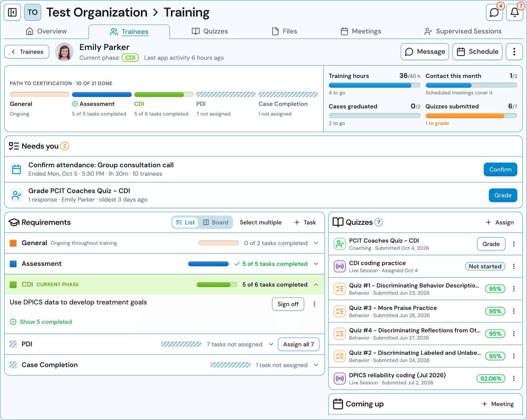Click the Requirements graduation cap icon
The image size is (527, 420).
[x=14, y=223]
